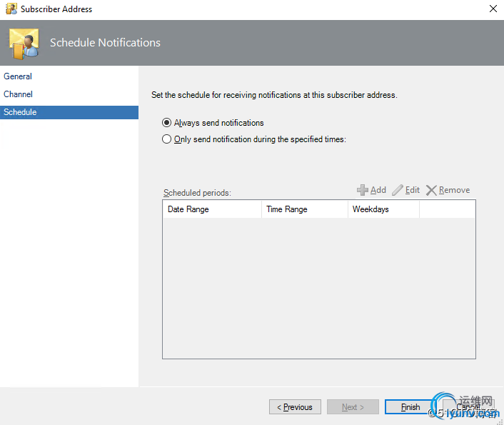Click the Subscriber Address title bar icon
Image resolution: width=504 pixels, height=425 pixels.
point(11,9)
